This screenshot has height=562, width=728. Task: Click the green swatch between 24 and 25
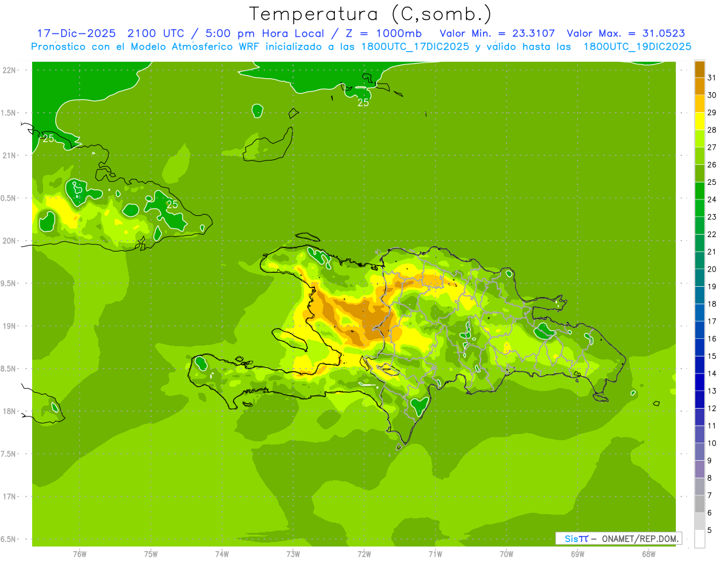click(x=699, y=190)
